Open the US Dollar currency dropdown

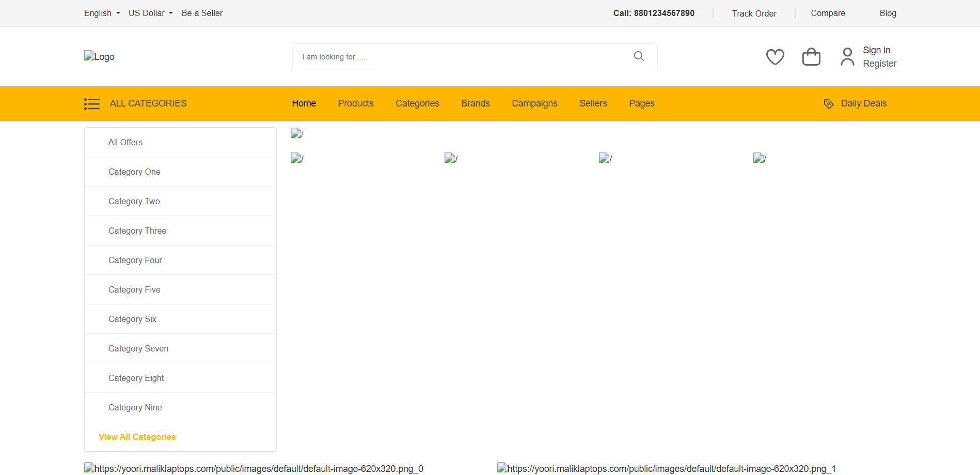[150, 13]
